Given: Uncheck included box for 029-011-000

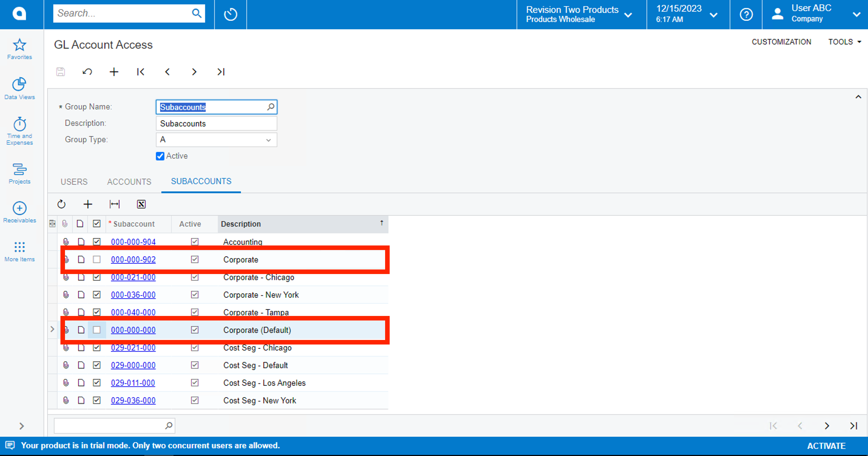Looking at the screenshot, I should click(x=97, y=382).
